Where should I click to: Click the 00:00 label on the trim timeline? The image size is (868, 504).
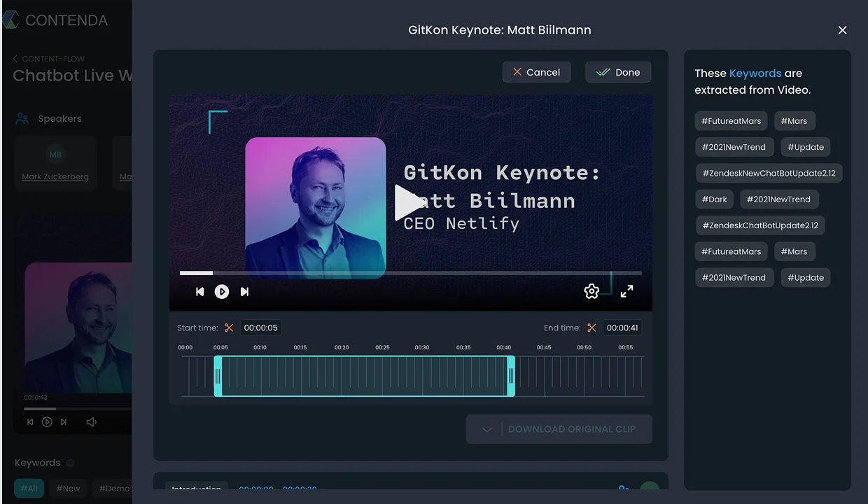pos(185,347)
